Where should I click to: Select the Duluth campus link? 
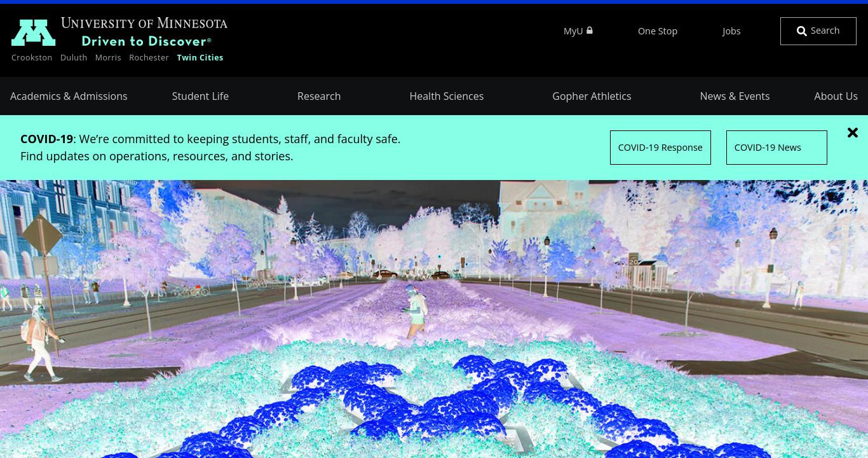[74, 57]
